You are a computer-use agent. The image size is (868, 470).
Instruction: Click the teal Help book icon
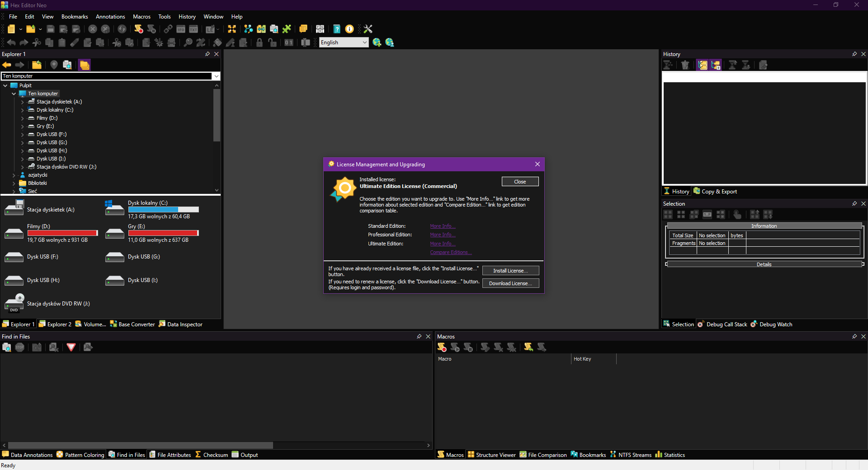tap(337, 29)
